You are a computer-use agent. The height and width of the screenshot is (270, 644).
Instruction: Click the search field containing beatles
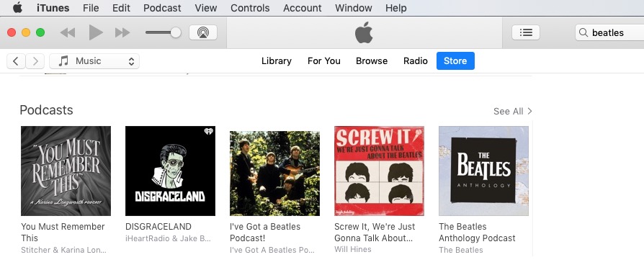click(609, 32)
